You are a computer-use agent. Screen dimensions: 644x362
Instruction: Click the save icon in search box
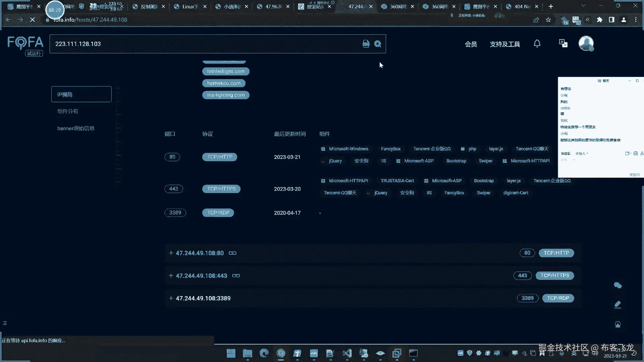pyautogui.click(x=366, y=44)
